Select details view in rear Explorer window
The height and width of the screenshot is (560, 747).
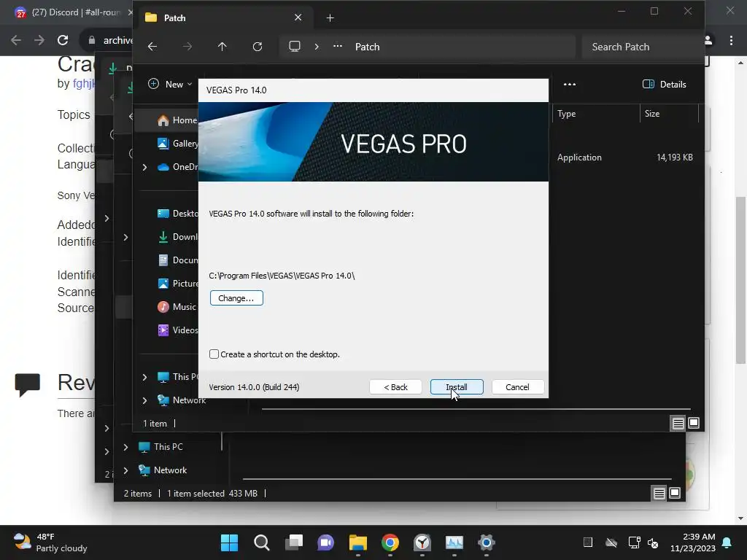pos(659,494)
